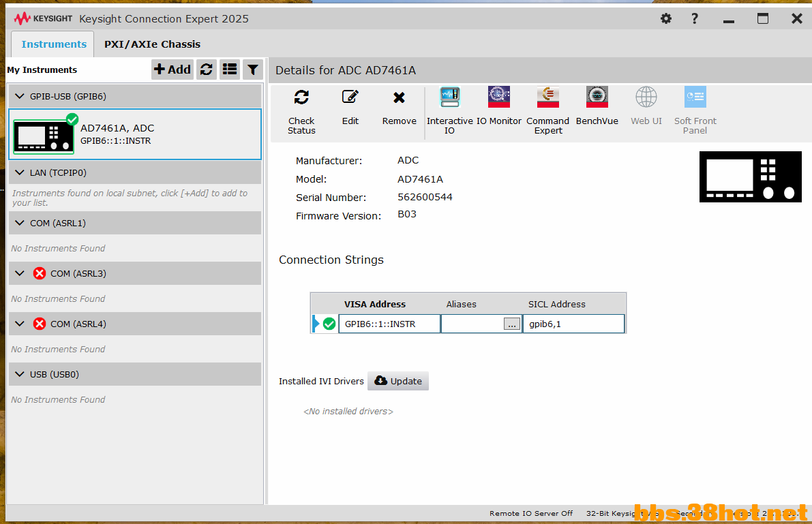Click the manufacturer value ADC
This screenshot has width=812, height=524.
(408, 160)
